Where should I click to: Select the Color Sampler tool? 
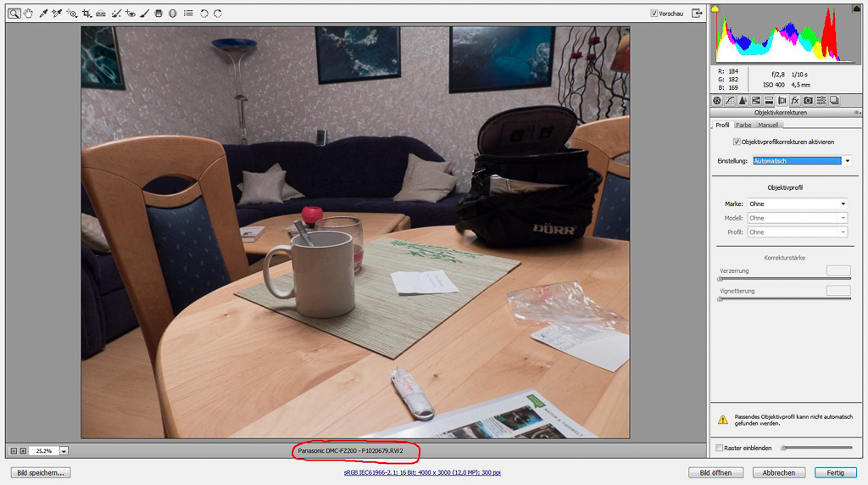click(x=57, y=14)
